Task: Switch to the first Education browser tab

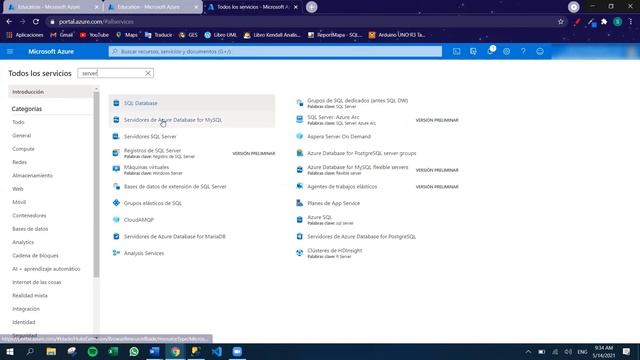Action: (x=52, y=7)
